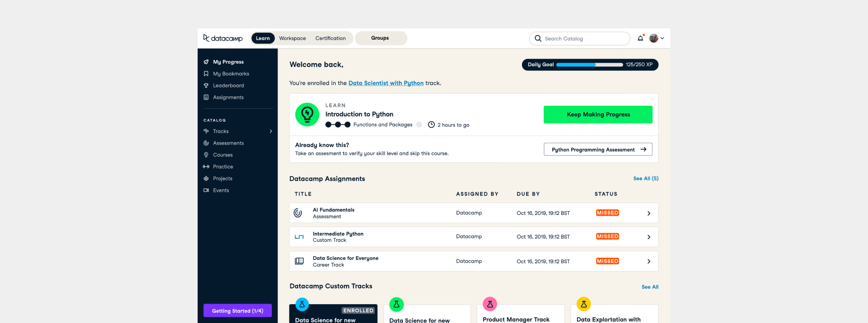Screen dimensions: 868x323
Task: Click the Tracks signpost icon
Action: [x=206, y=131]
